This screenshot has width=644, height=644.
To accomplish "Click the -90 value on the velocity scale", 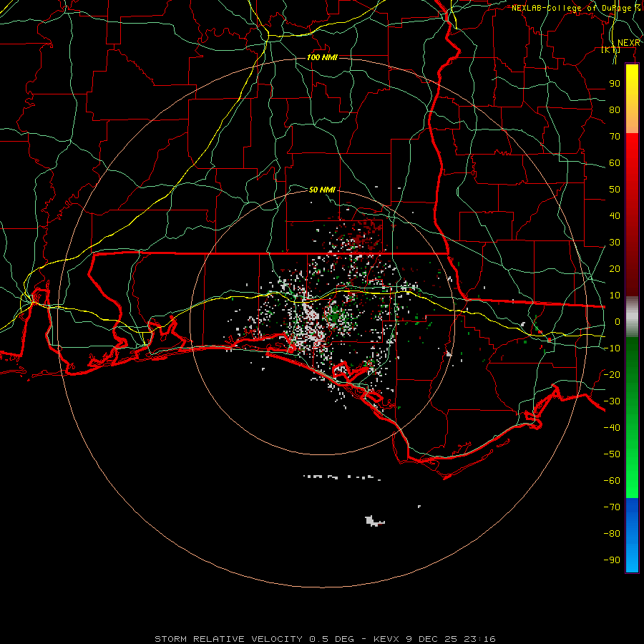I will click(x=612, y=560).
